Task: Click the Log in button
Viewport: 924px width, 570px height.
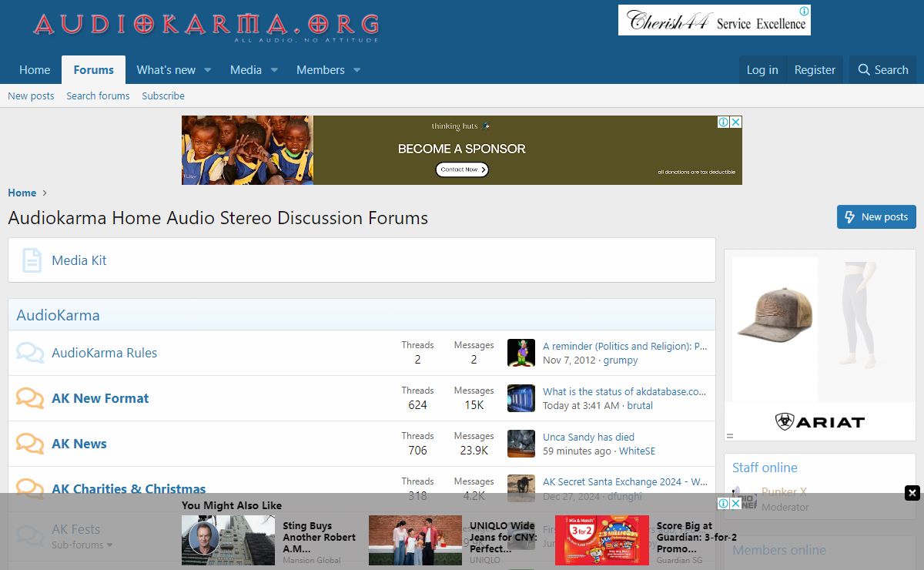Action: 762,70
